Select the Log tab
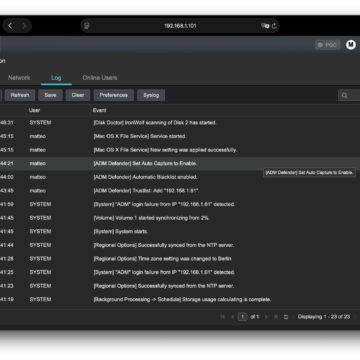The width and height of the screenshot is (360, 360). point(56,78)
